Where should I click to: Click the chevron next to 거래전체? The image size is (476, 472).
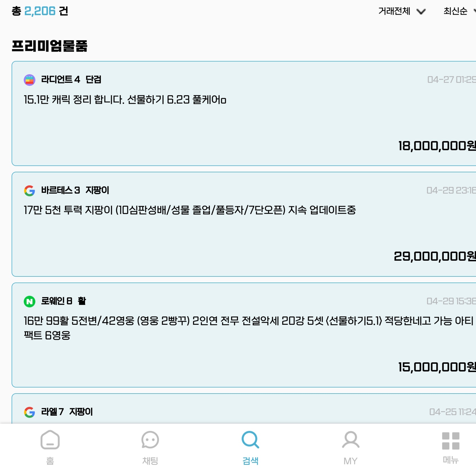[x=421, y=12]
